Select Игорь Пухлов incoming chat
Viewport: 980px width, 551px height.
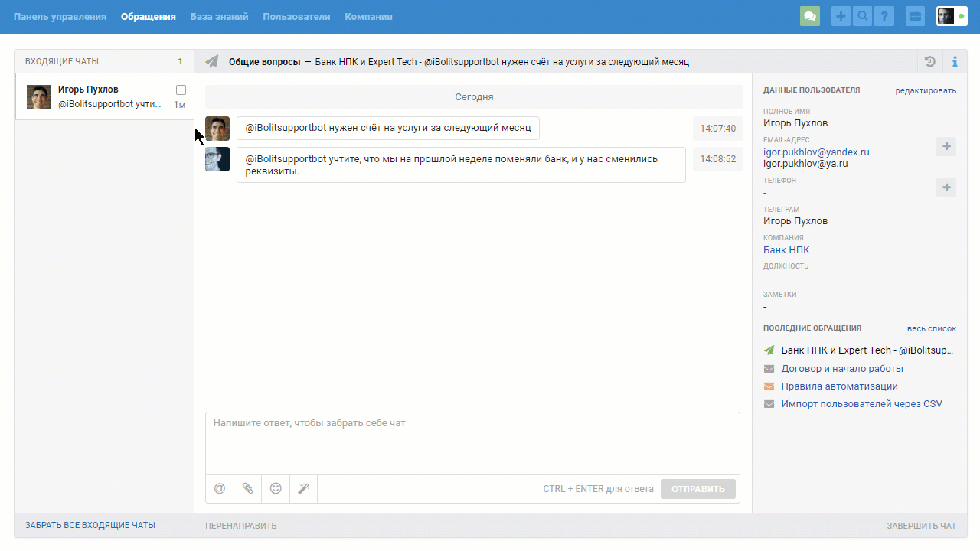click(x=104, y=97)
